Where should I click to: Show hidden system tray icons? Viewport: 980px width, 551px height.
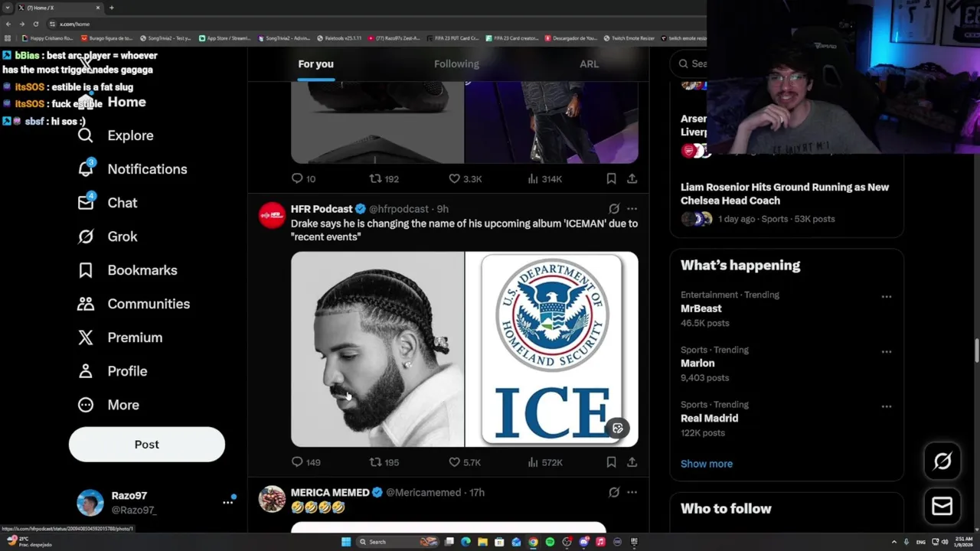click(893, 542)
